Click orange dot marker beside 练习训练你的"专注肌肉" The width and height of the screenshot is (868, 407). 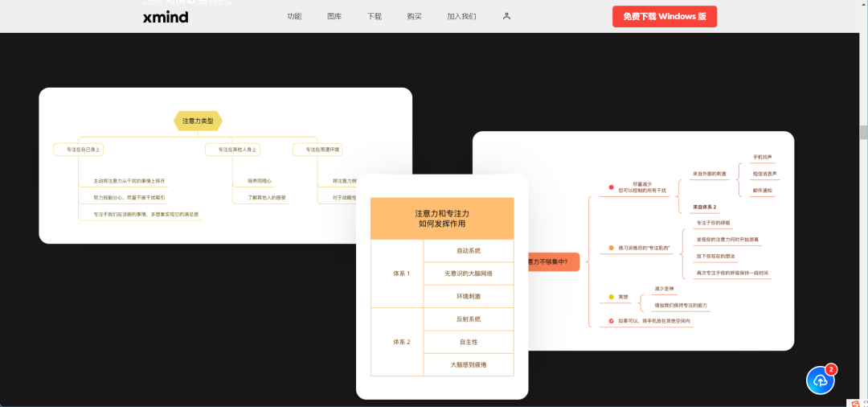pyautogui.click(x=611, y=248)
